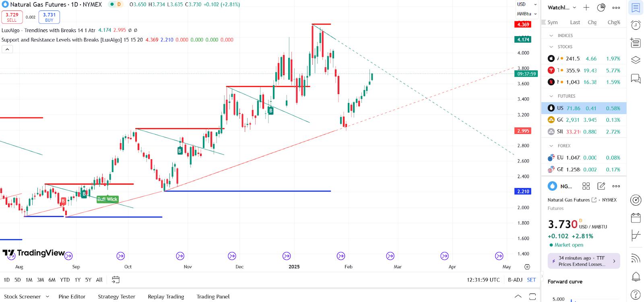This screenshot has height=302, width=644.
Task: Open the Alerts alarm clock icon
Action: click(x=636, y=25)
